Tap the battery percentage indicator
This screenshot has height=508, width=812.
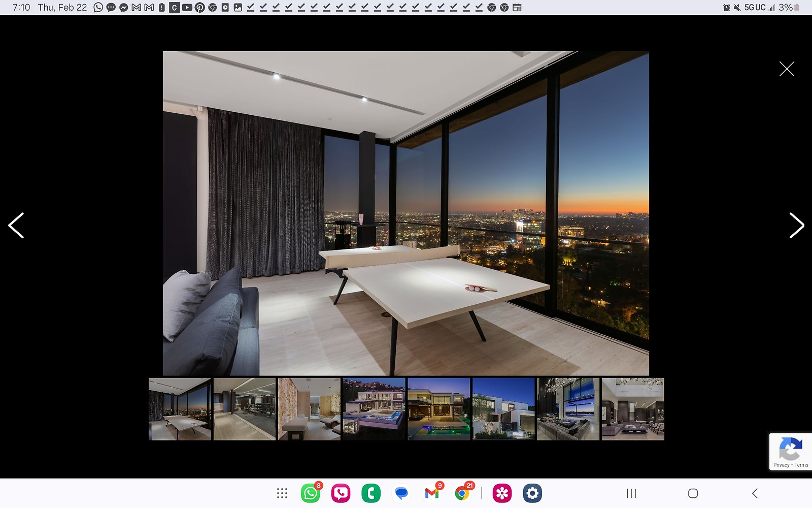point(786,7)
